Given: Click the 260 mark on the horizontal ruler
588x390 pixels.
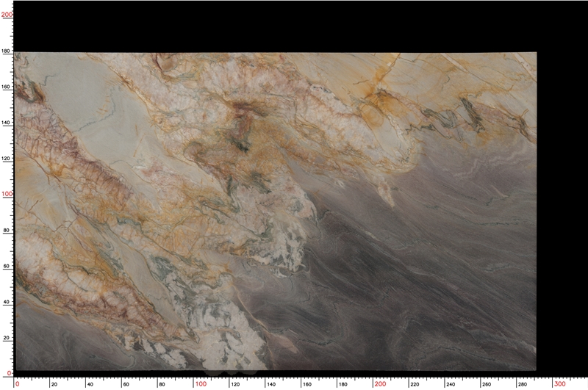Looking at the screenshot, I should pyautogui.click(x=487, y=384).
